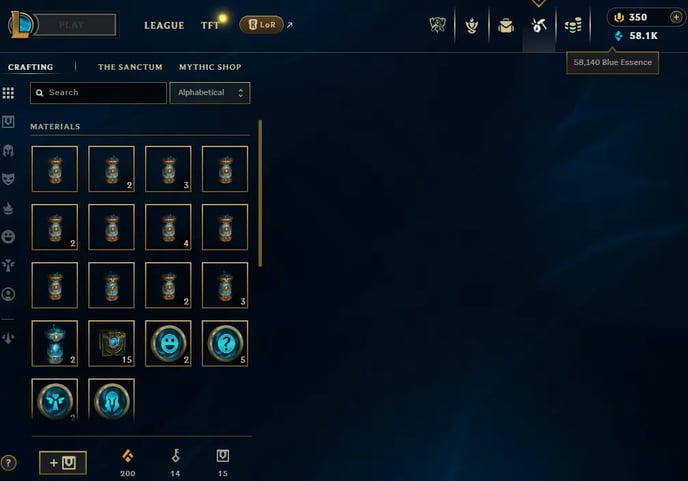Open the help question mark icon
The width and height of the screenshot is (688, 481).
[8, 463]
